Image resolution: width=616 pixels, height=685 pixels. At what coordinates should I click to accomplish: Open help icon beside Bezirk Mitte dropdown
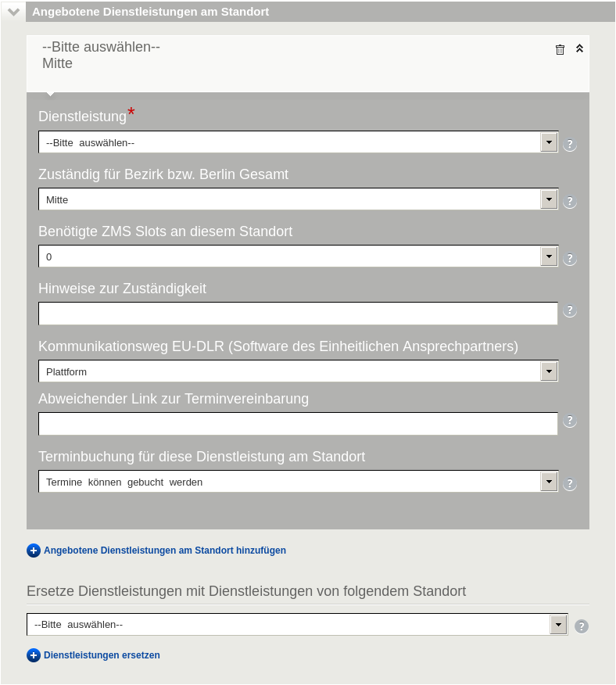click(x=569, y=202)
